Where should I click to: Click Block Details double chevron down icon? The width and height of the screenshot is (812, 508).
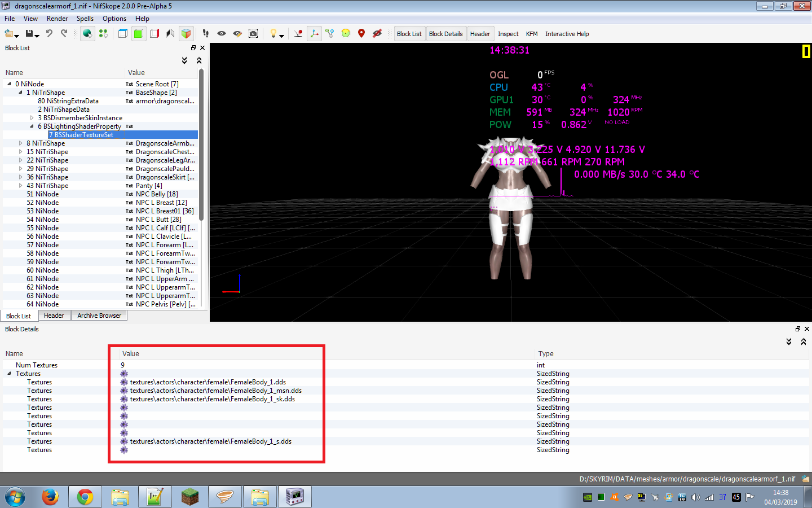pyautogui.click(x=789, y=341)
